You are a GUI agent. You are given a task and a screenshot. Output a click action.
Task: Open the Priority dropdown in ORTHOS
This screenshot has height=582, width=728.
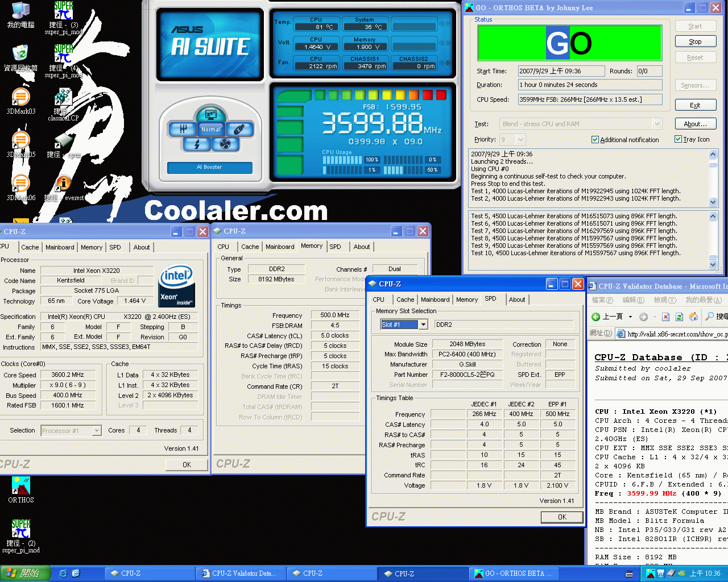520,139
